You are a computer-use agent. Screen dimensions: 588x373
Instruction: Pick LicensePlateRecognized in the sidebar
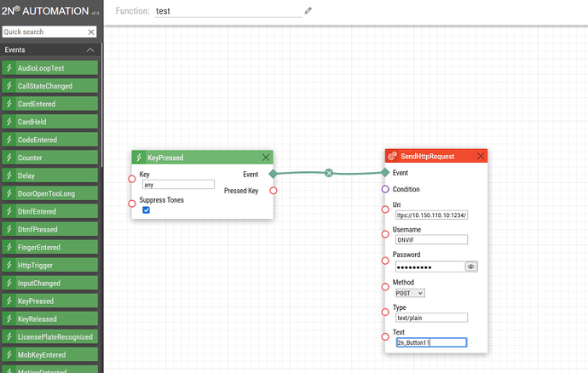pos(51,337)
